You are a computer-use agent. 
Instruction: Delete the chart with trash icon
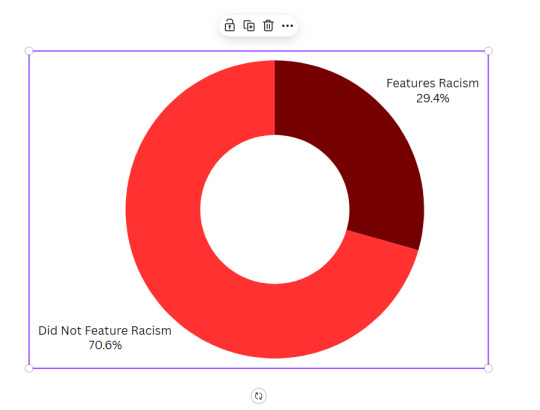268,25
